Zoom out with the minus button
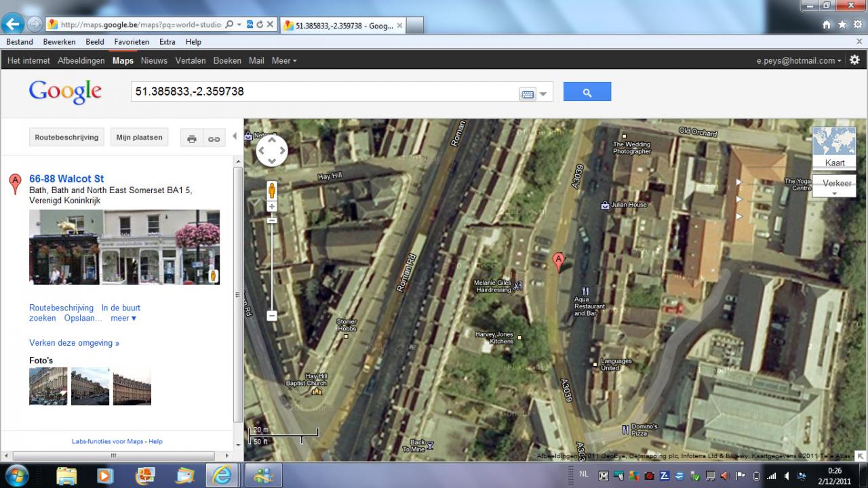Image resolution: width=868 pixels, height=488 pixels. 272,315
